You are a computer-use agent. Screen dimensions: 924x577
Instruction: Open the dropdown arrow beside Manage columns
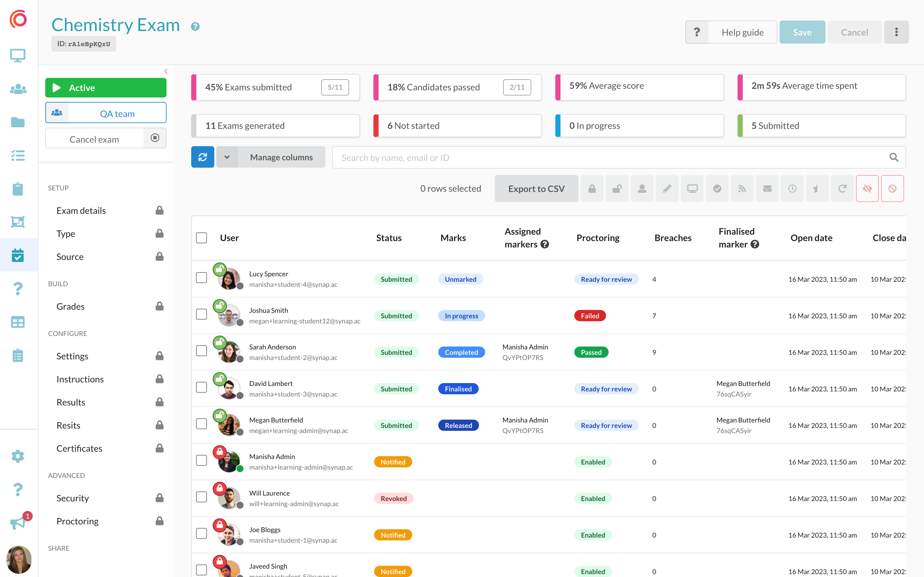(227, 157)
